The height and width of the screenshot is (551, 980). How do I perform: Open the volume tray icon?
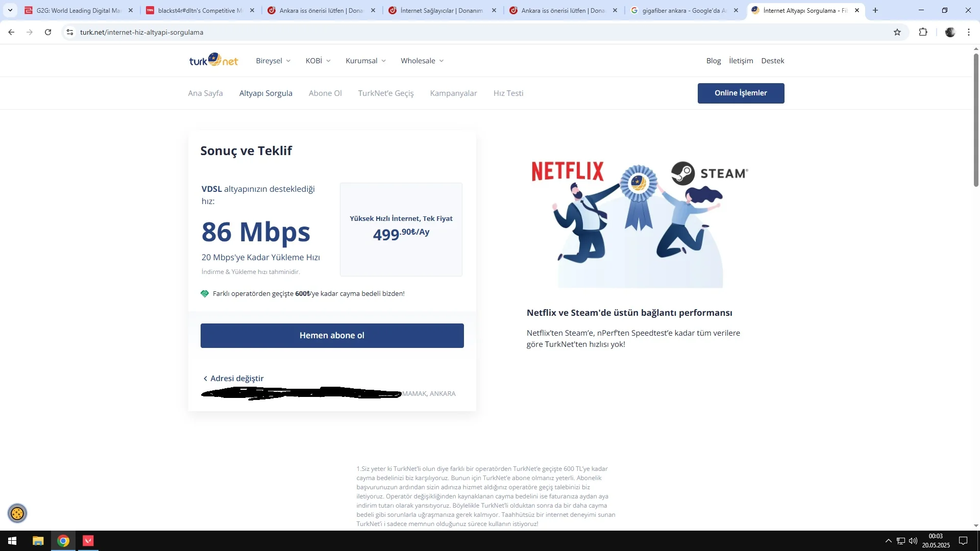[913, 541]
